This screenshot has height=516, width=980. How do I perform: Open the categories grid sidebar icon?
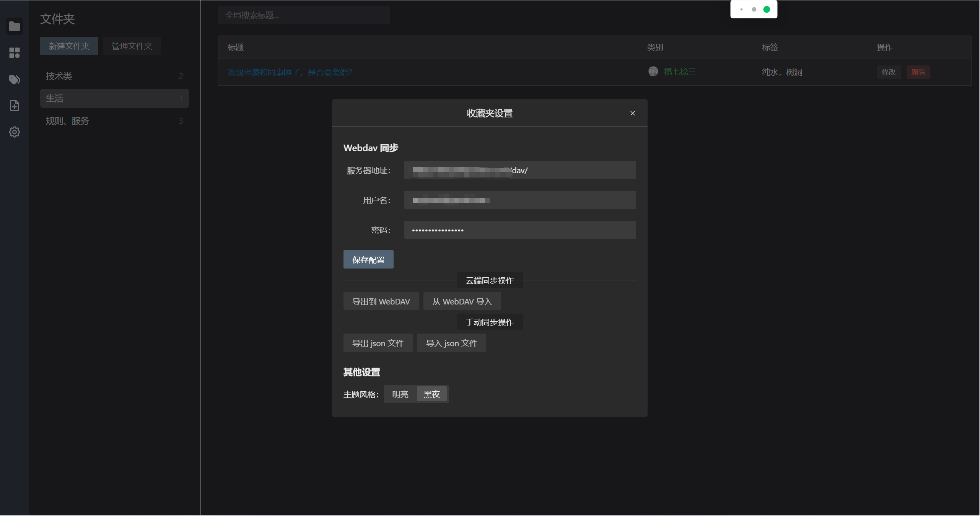click(15, 53)
